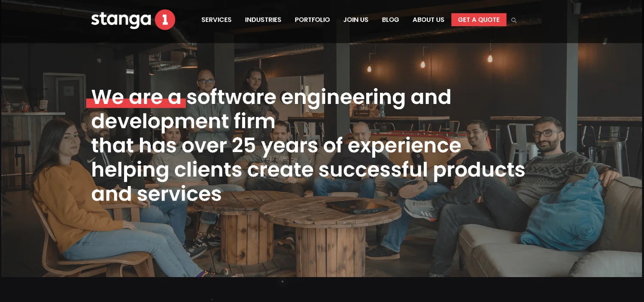This screenshot has width=644, height=302.
Task: Open the Services menu
Action: coord(216,20)
